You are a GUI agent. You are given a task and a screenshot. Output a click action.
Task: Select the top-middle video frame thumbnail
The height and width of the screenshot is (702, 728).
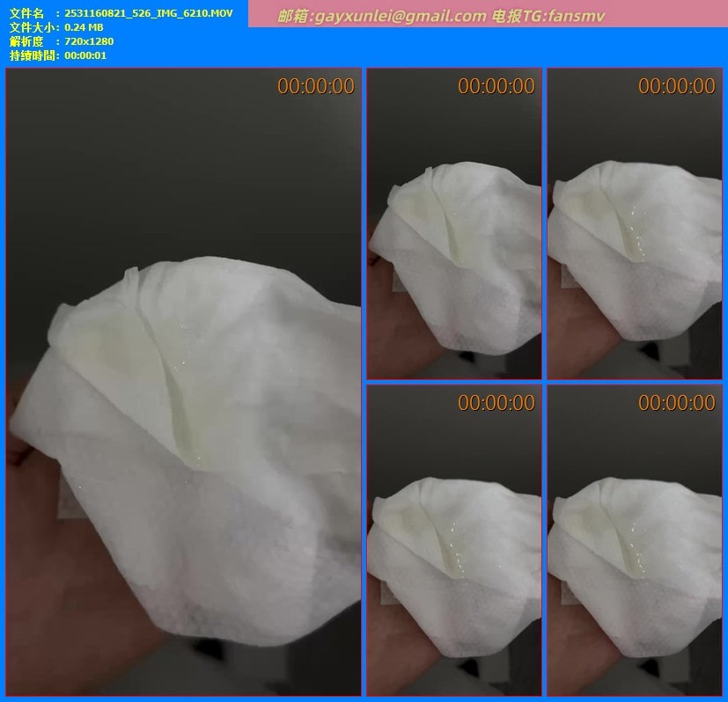click(453, 224)
